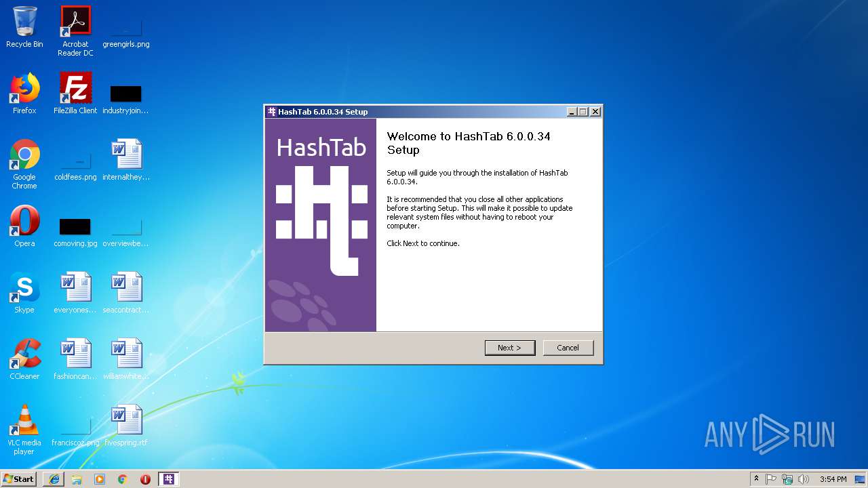Screen dimensions: 868x488
Task: Open williamwhite Word document
Action: (x=126, y=359)
